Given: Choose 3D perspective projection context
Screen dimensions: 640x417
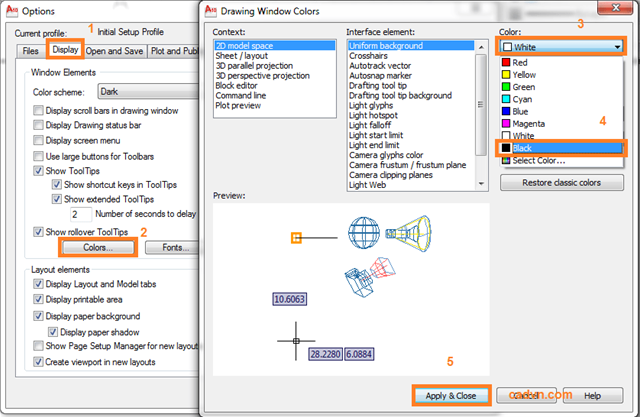Looking at the screenshot, I should [275, 75].
